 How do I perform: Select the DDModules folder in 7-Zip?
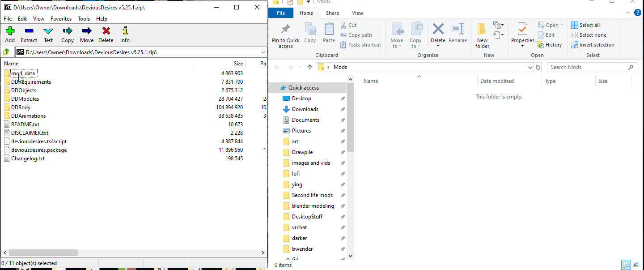click(x=25, y=99)
